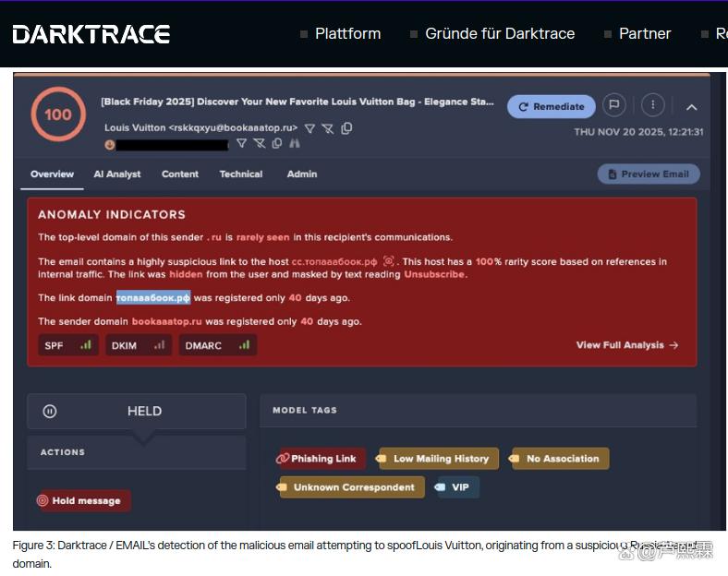This screenshot has width=728, height=576.
Task: Click the exclude-filter icon beside the sender address
Action: (x=328, y=128)
